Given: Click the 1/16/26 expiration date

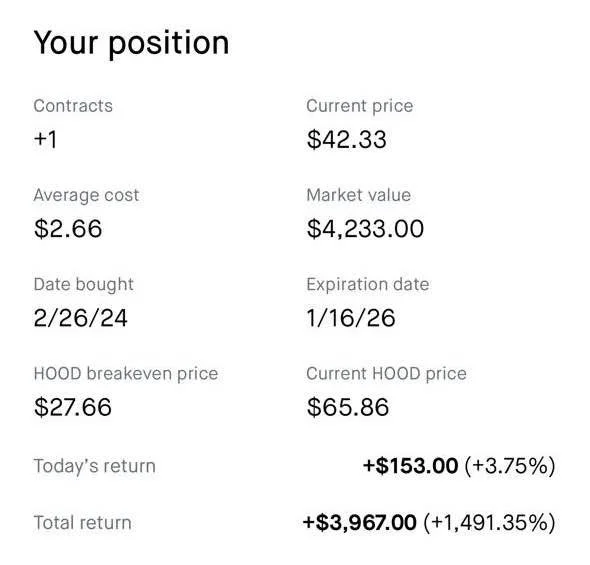Looking at the screenshot, I should click(351, 318).
